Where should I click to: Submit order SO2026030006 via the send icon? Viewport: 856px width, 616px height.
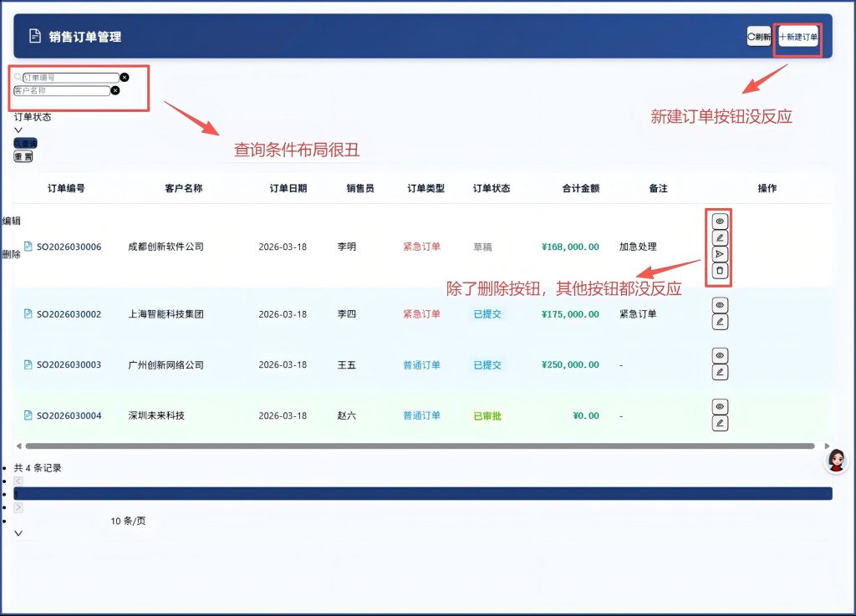click(x=720, y=254)
